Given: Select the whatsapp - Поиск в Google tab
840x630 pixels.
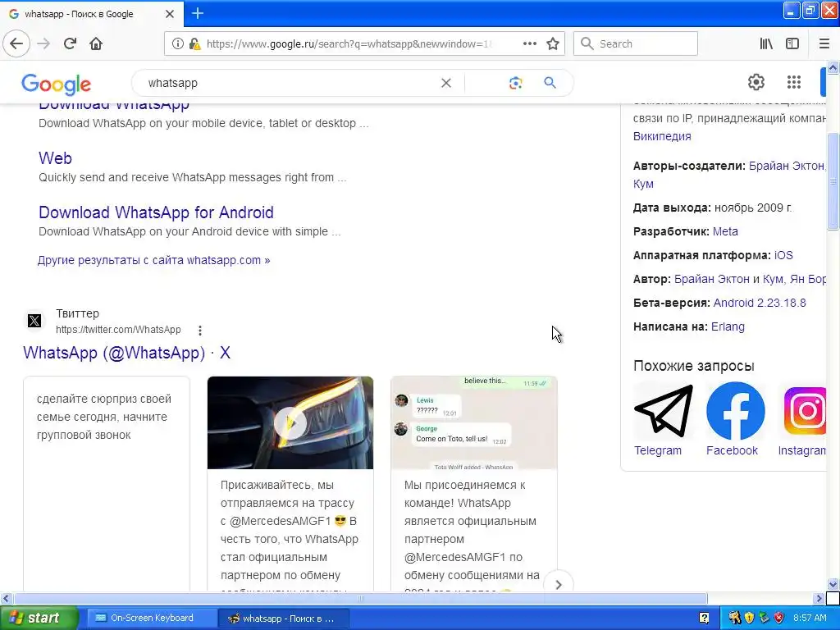Looking at the screenshot, I should tap(92, 14).
